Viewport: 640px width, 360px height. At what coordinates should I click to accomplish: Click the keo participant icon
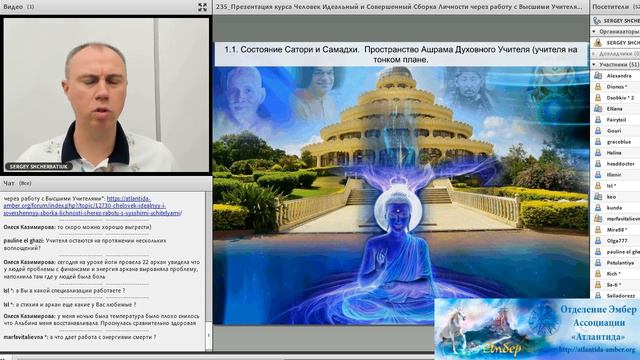pyautogui.click(x=598, y=197)
